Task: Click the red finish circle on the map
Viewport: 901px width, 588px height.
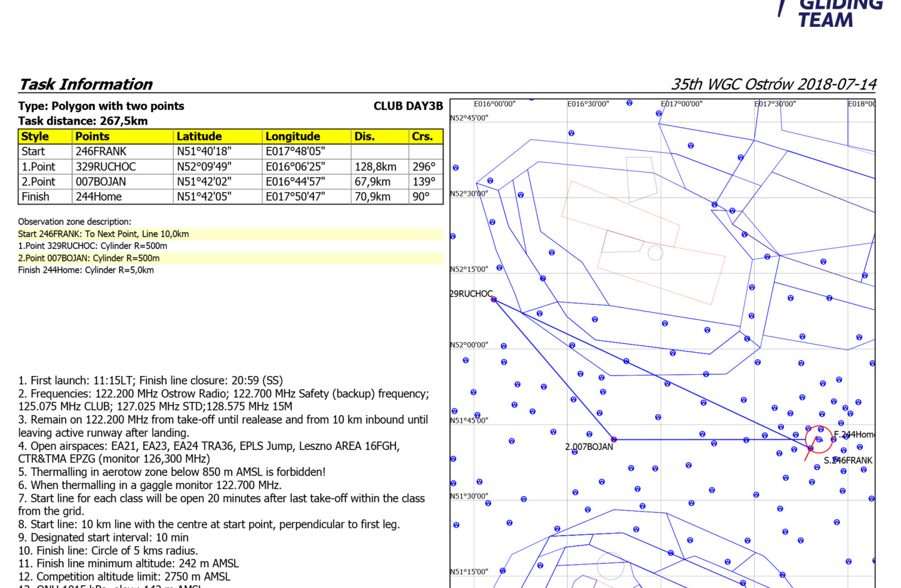Action: pyautogui.click(x=819, y=439)
